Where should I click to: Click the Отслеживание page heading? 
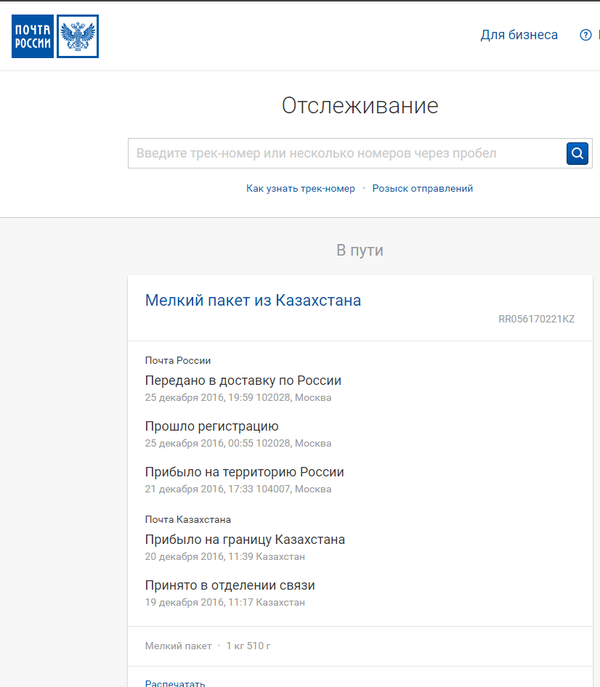coord(359,106)
